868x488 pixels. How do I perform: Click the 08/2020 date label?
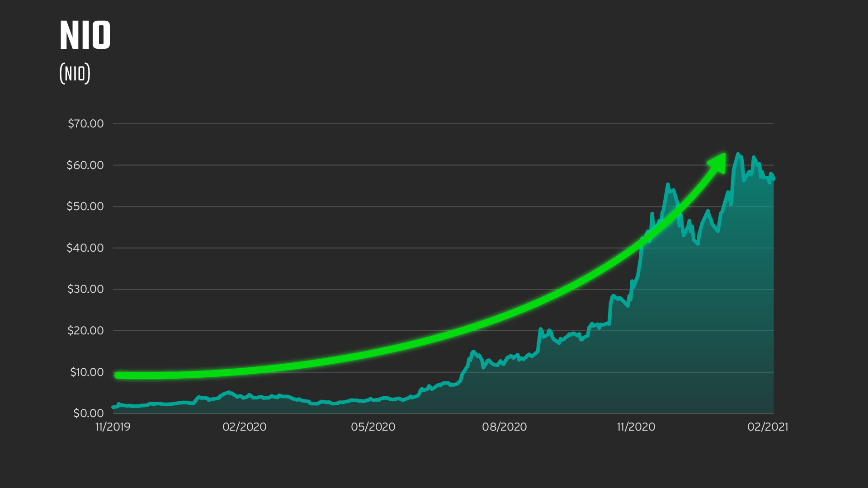pos(505,427)
